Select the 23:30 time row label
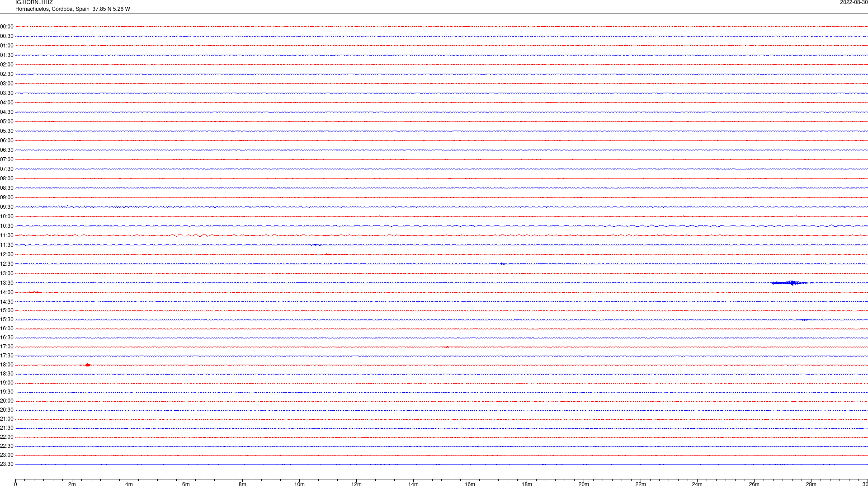Screen dimensions: 868x488 pyautogui.click(x=7, y=464)
